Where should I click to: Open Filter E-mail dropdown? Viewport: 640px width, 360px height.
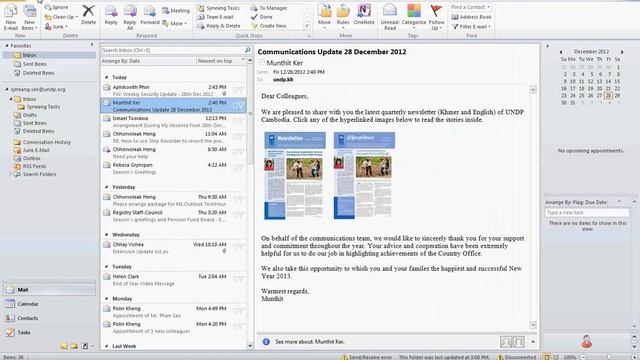[x=471, y=27]
